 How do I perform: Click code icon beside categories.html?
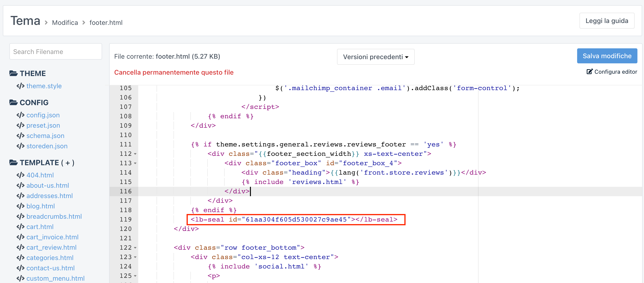pyautogui.click(x=20, y=257)
